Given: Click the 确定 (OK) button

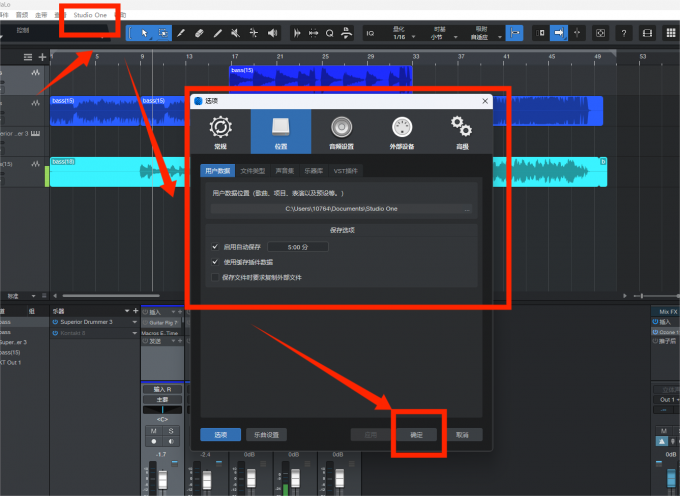Looking at the screenshot, I should (x=417, y=435).
